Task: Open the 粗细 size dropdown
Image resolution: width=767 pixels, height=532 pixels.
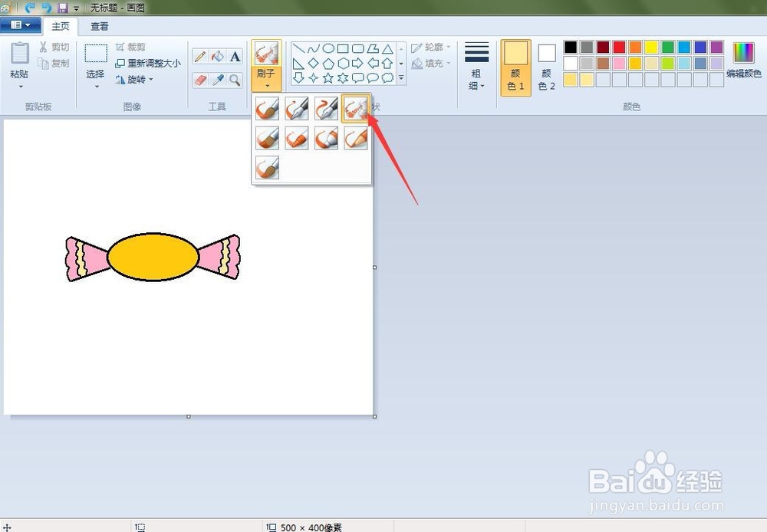Action: point(476,67)
